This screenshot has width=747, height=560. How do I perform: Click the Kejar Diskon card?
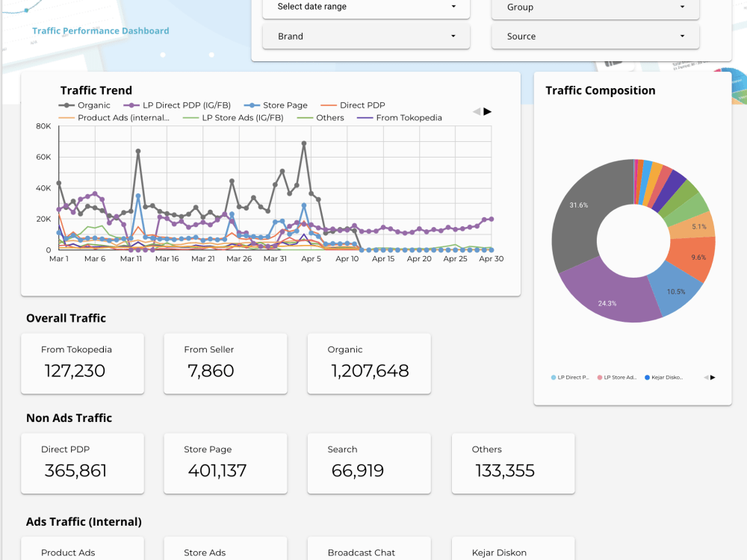(513, 549)
